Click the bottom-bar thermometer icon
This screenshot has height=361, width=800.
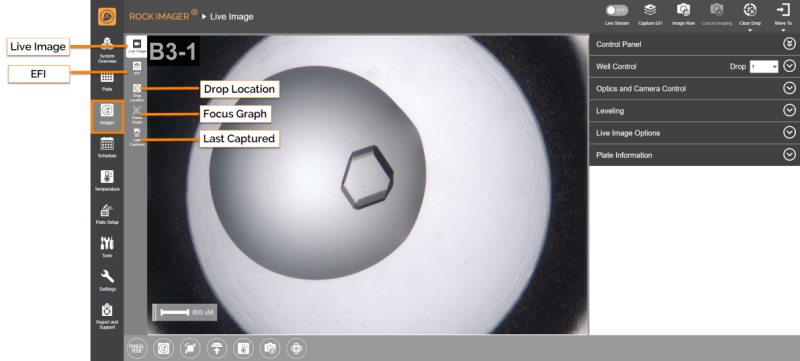(243, 348)
